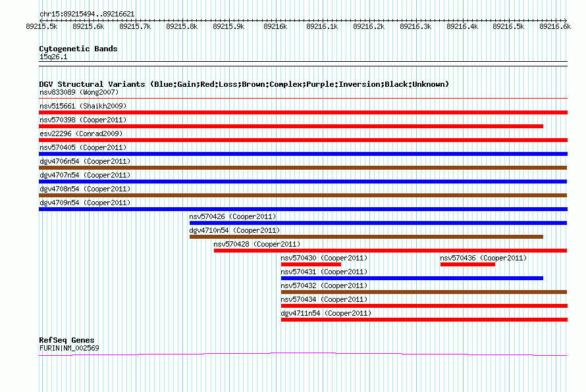Click the 89216.5k ruler tick label
The height and width of the screenshot is (392, 586).
tap(509, 27)
